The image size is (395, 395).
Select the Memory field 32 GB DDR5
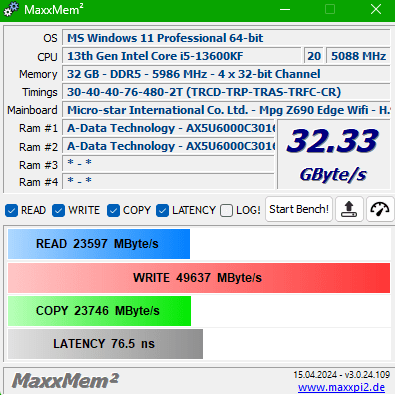(x=226, y=74)
